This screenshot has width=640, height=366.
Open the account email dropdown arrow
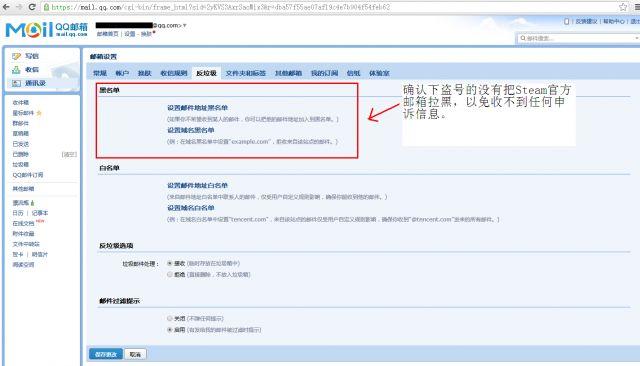pos(184,25)
